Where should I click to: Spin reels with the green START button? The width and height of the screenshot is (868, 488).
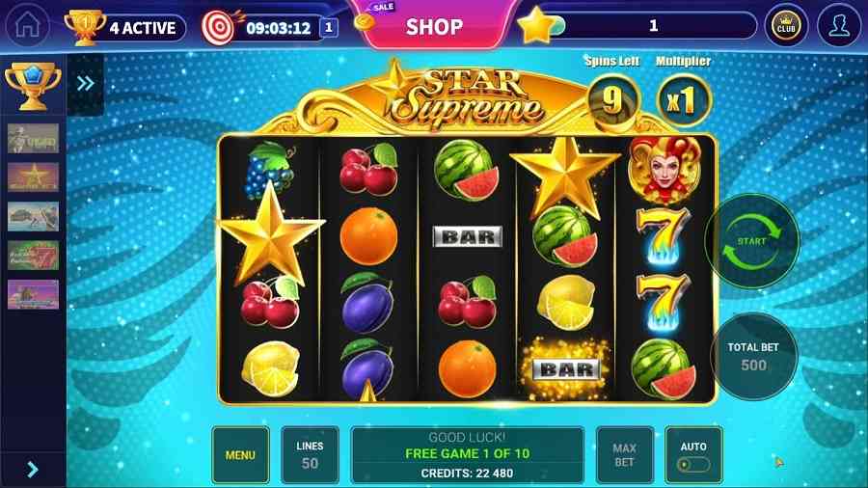coord(751,241)
